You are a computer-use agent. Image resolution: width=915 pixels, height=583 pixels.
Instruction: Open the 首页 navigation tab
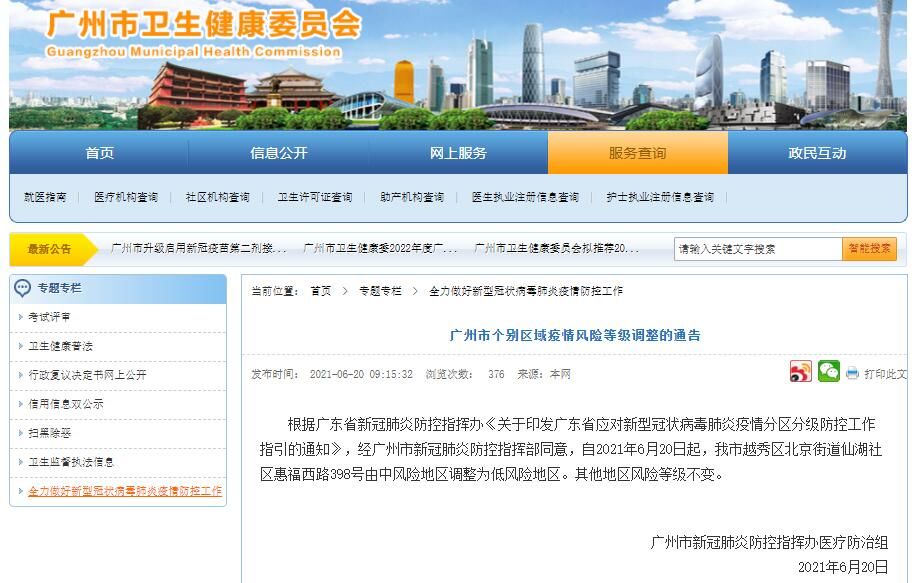pos(99,153)
